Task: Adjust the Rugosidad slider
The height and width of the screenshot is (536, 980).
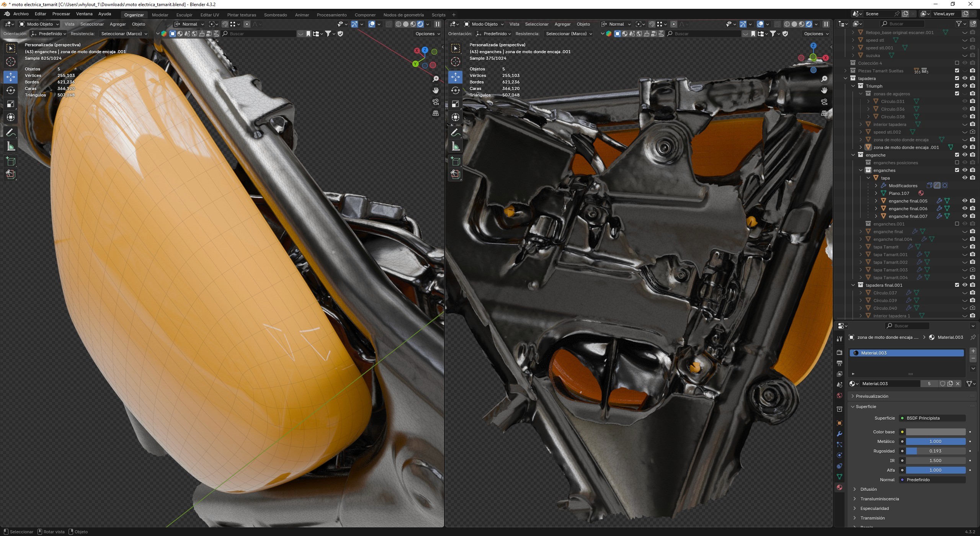Action: click(935, 451)
